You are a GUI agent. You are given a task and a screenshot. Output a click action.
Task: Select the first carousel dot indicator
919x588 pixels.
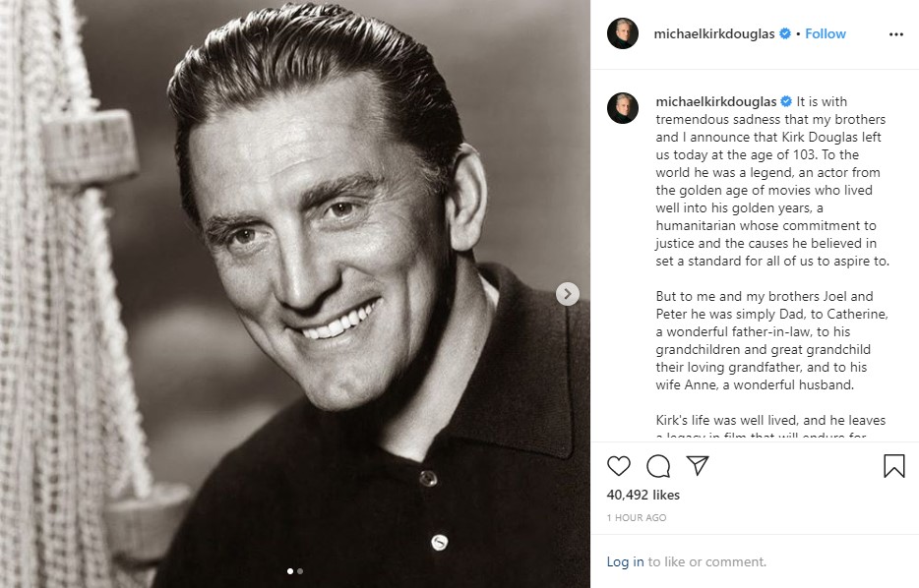coord(290,570)
